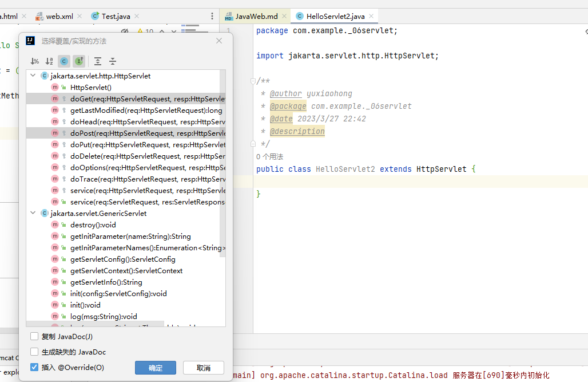588x382 pixels.
Task: Click the Test.java runnable class icon
Action: click(96, 16)
